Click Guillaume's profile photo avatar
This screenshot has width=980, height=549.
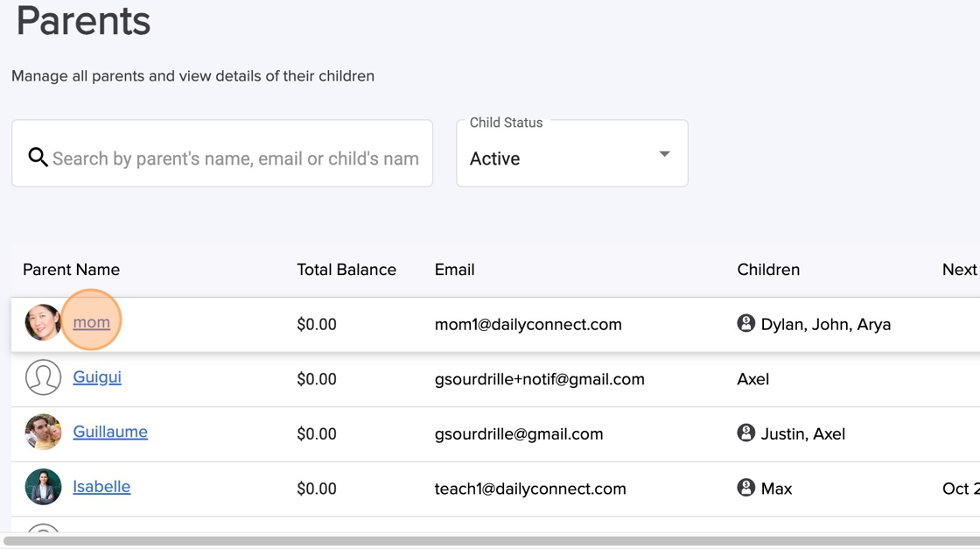tap(43, 433)
